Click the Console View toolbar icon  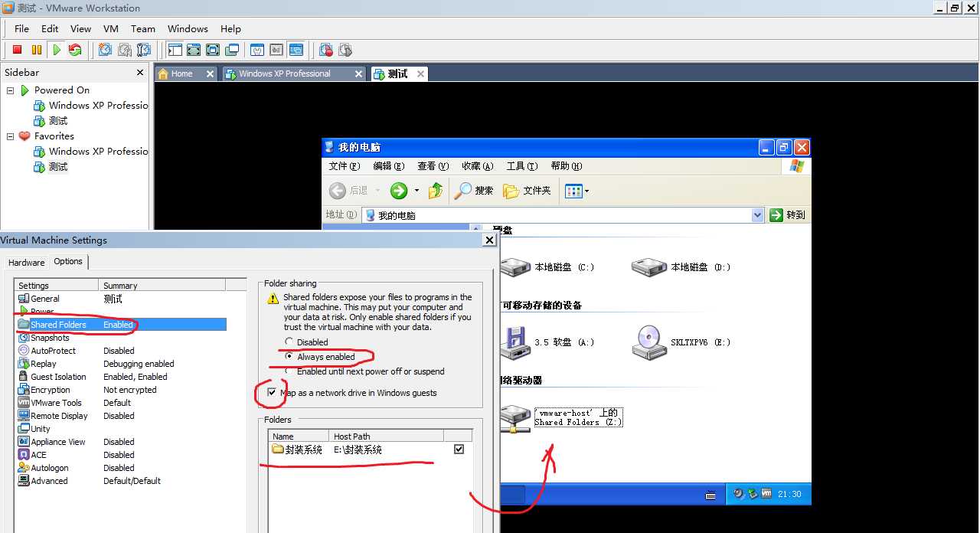tap(296, 50)
